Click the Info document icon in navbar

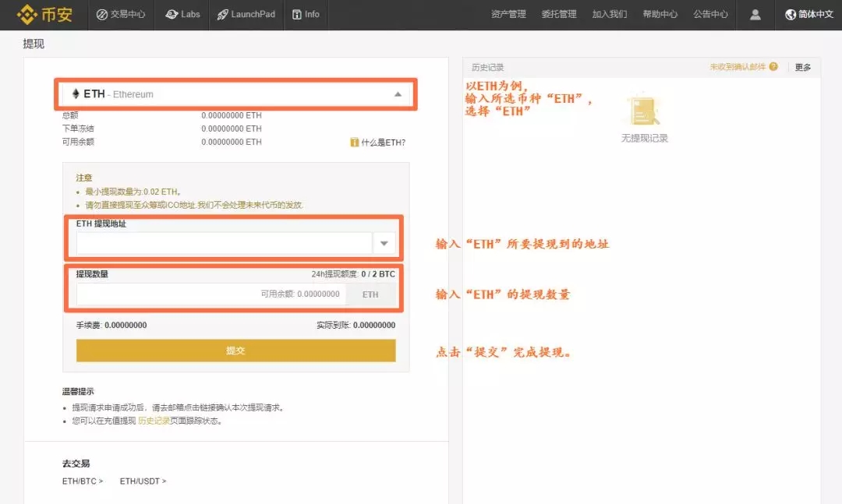(x=296, y=15)
